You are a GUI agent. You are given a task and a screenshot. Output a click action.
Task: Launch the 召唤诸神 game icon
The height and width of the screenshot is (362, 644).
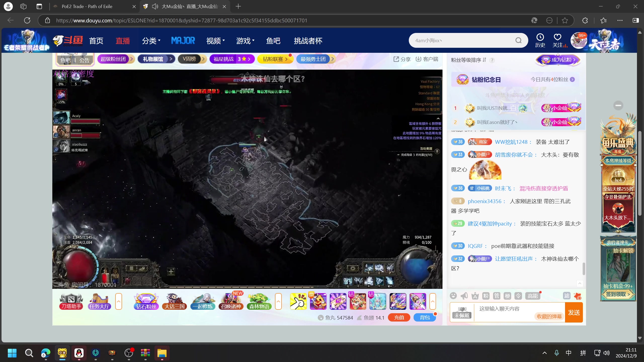pyautogui.click(x=231, y=301)
